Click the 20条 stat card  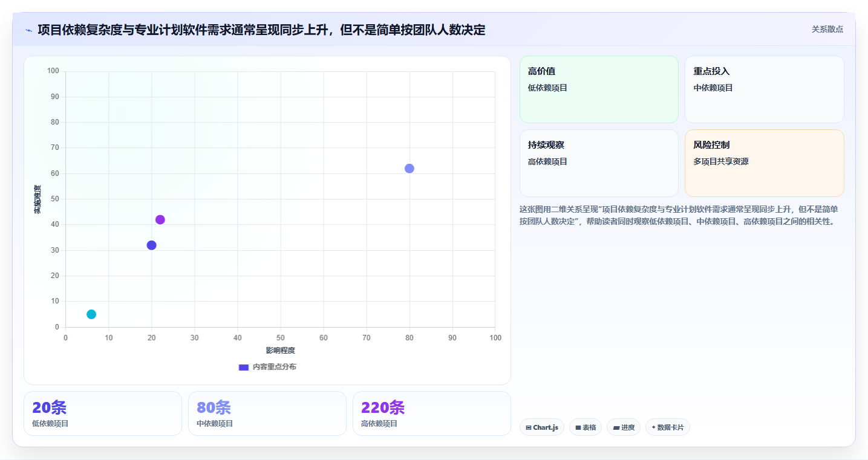[103, 413]
